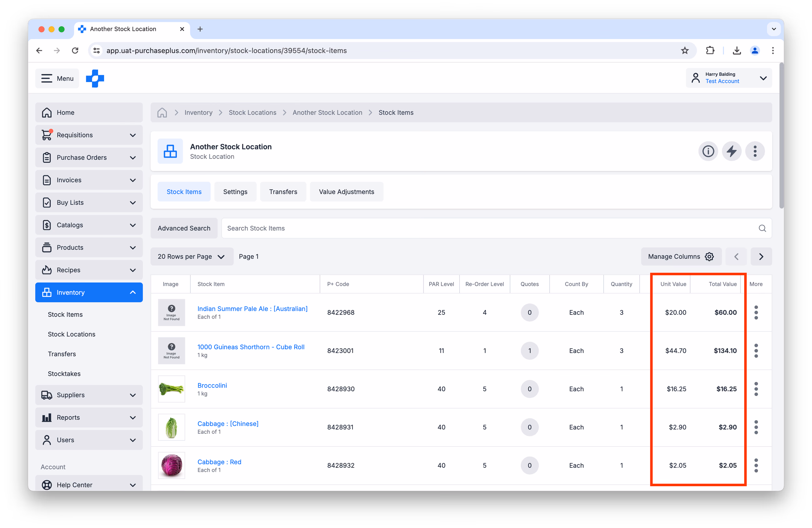Expand the Suppliers sidebar menu
Viewport: 812px width, 528px height.
[x=89, y=395]
